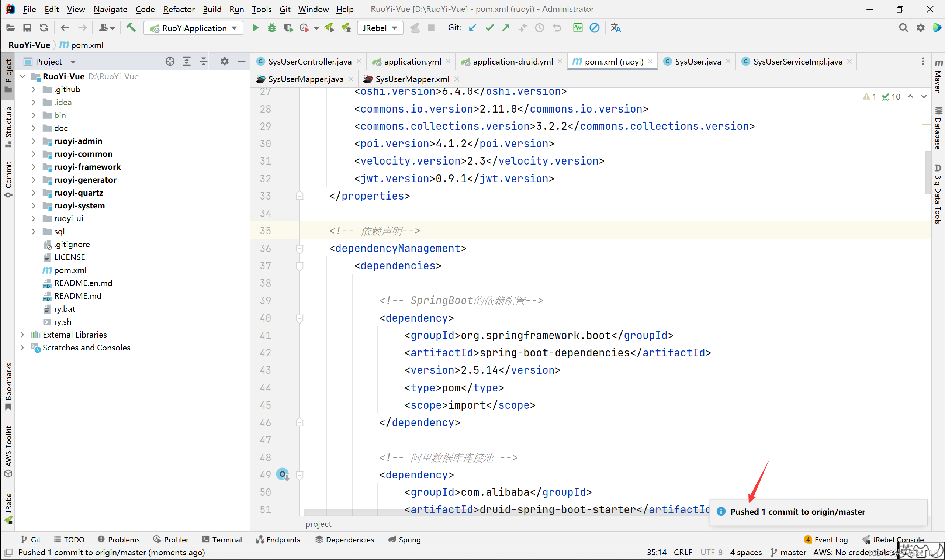Run RuoYiApplication with the green play icon
Image resolution: width=945 pixels, height=560 pixels.
pyautogui.click(x=255, y=28)
